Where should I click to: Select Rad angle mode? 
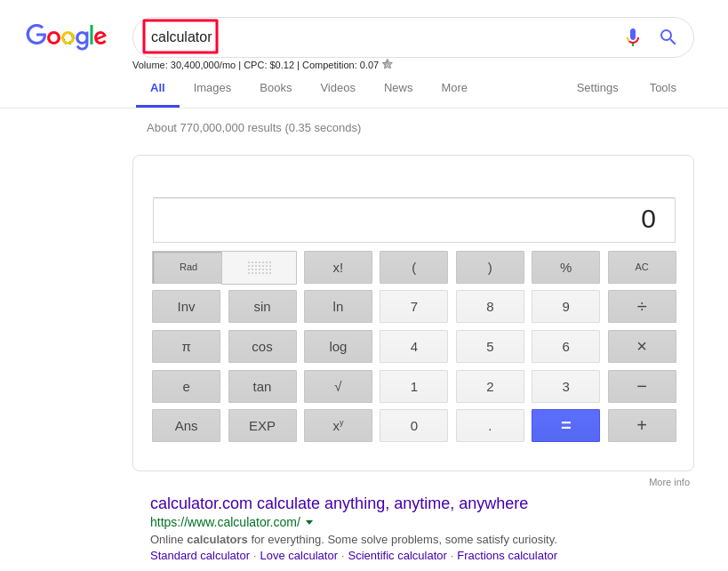[x=188, y=267]
